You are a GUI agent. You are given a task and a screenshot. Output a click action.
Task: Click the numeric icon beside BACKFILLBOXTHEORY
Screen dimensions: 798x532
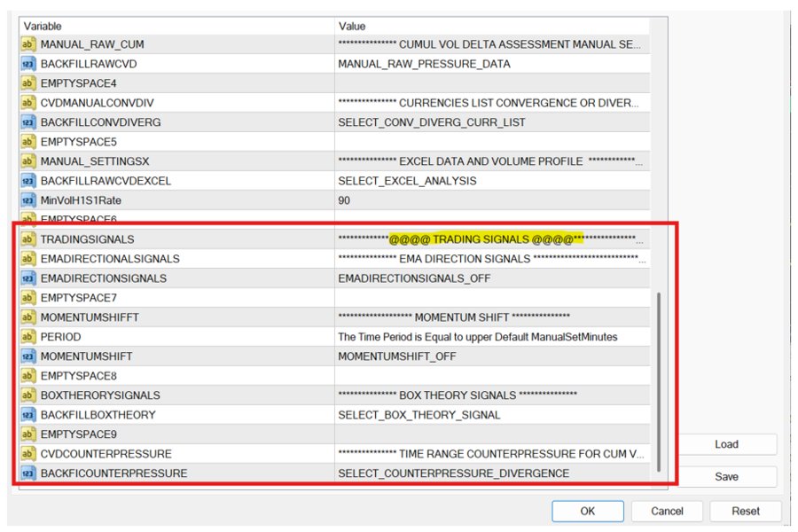click(x=27, y=415)
